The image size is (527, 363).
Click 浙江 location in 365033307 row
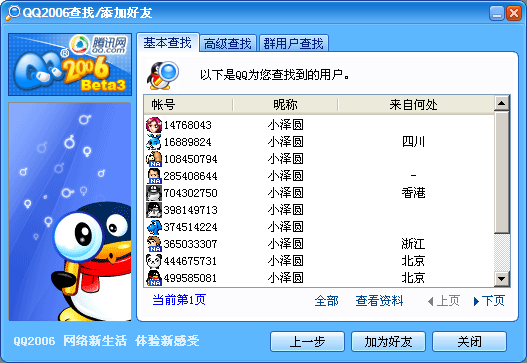tap(413, 244)
